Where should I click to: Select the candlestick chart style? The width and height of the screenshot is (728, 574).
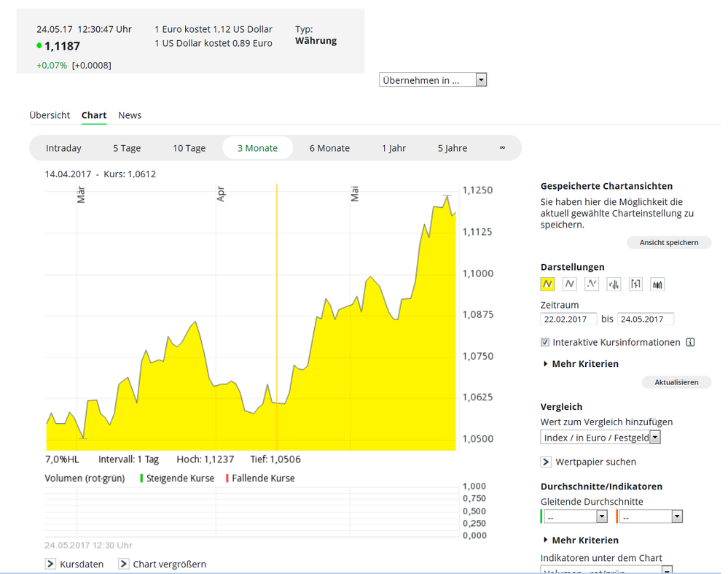(657, 284)
